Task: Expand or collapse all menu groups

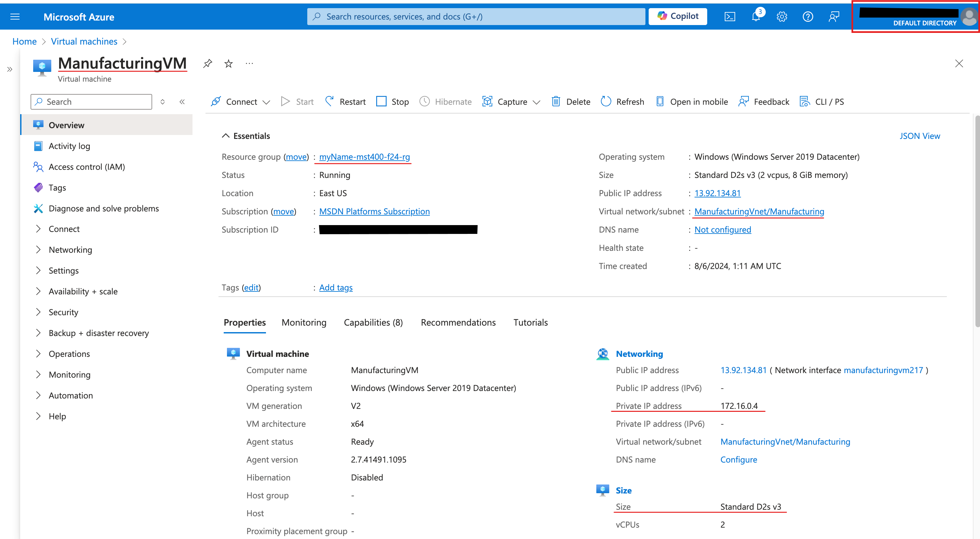Action: [163, 101]
